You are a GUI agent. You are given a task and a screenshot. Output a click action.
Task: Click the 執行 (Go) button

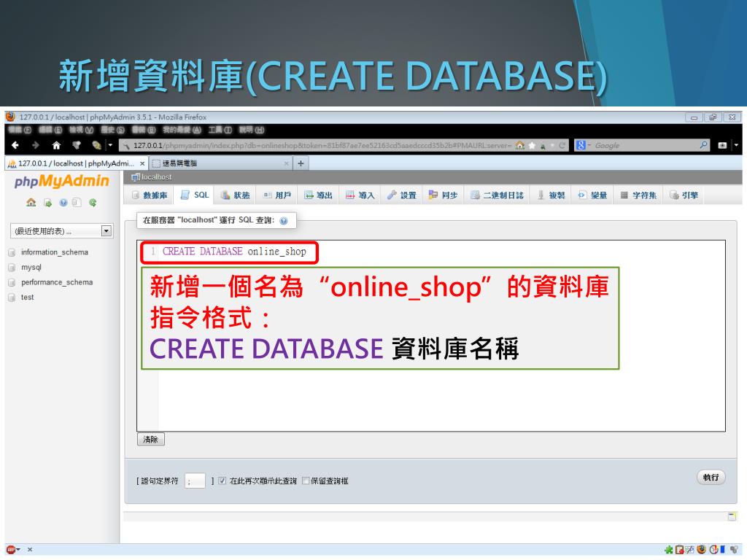[711, 477]
